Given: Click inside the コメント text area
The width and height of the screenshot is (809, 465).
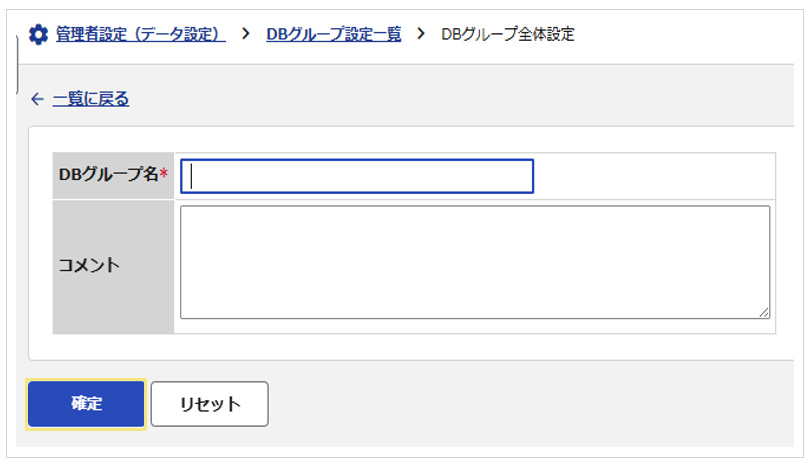Looking at the screenshot, I should pyautogui.click(x=475, y=262).
